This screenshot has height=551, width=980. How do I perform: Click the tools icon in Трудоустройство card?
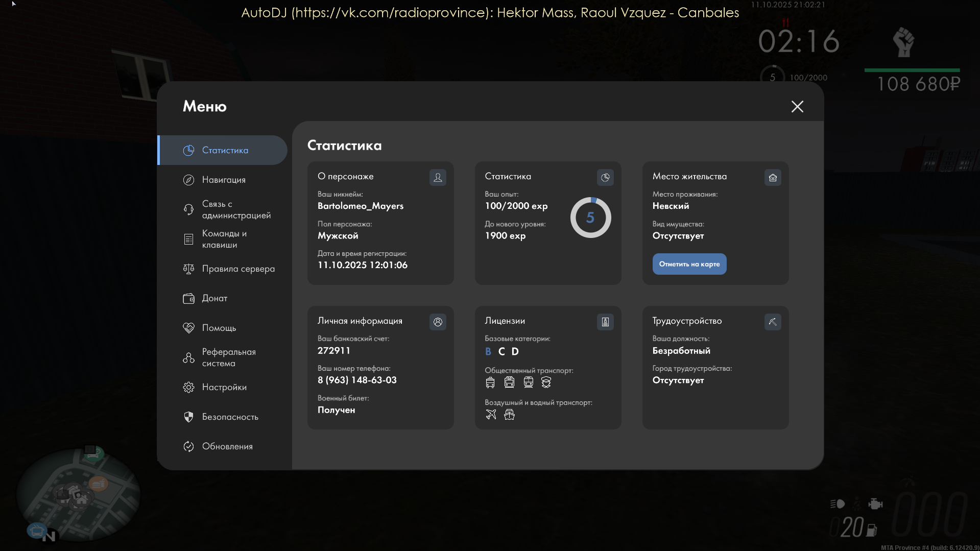[773, 322]
